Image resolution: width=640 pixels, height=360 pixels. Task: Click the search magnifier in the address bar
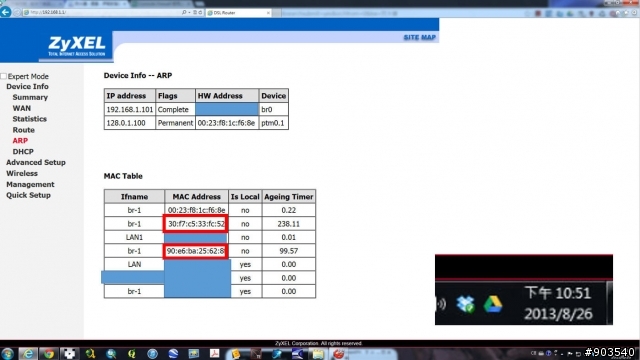184,13
